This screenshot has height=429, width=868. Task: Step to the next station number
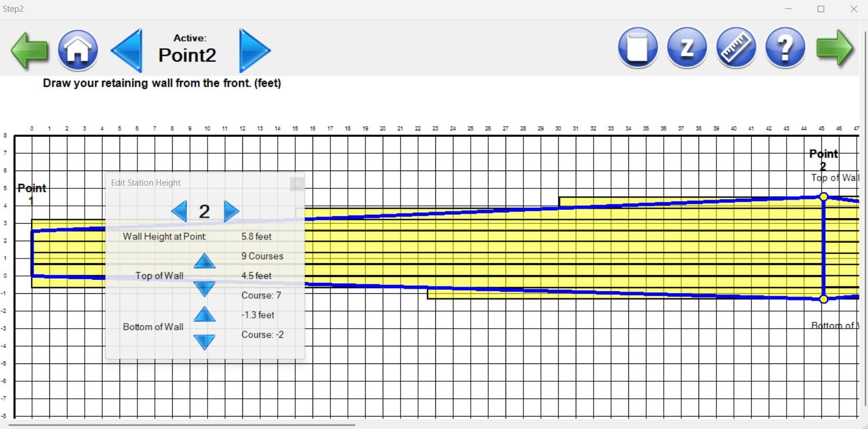pyautogui.click(x=232, y=210)
